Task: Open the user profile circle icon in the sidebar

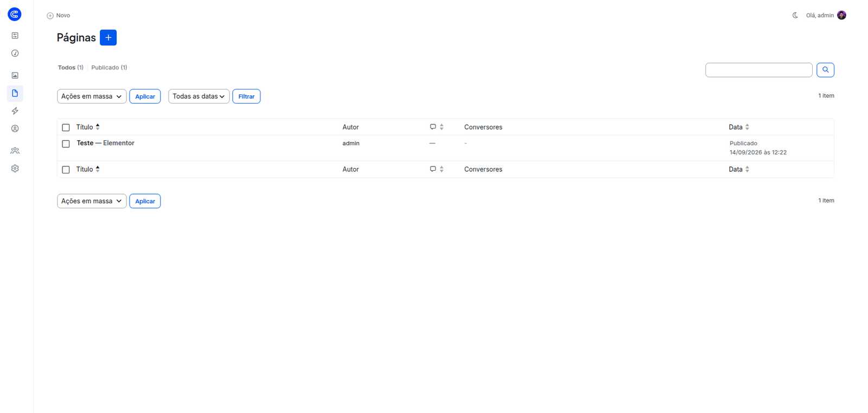Action: 15,129
